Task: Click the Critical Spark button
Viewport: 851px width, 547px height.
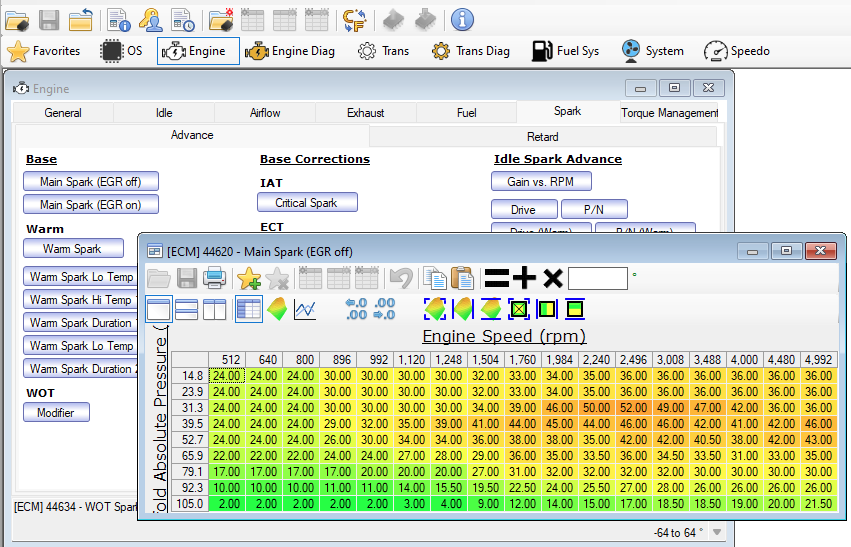Action: [x=308, y=203]
